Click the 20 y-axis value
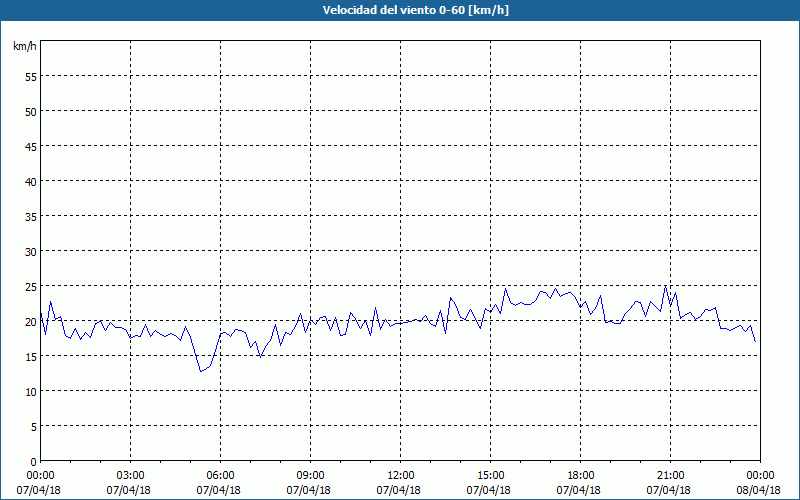The height and width of the screenshot is (500, 800). pos(31,322)
